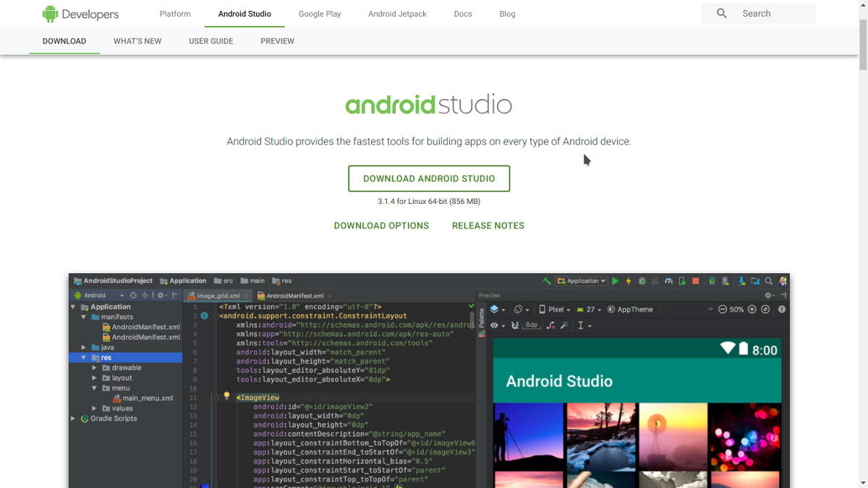Image resolution: width=868 pixels, height=488 pixels.
Task: Open the Blog nav tab
Action: pos(507,14)
